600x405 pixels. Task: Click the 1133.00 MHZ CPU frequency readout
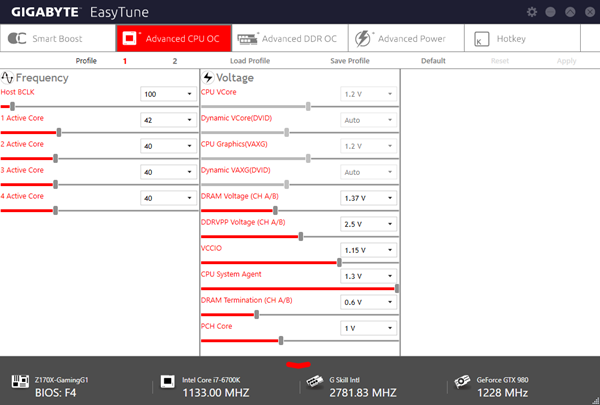point(216,393)
